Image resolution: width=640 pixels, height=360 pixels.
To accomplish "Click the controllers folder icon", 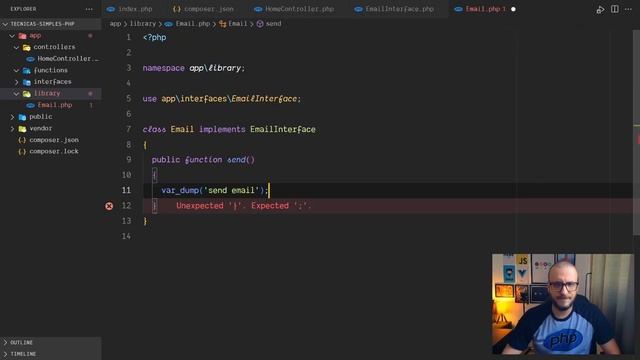I will (x=27, y=48).
